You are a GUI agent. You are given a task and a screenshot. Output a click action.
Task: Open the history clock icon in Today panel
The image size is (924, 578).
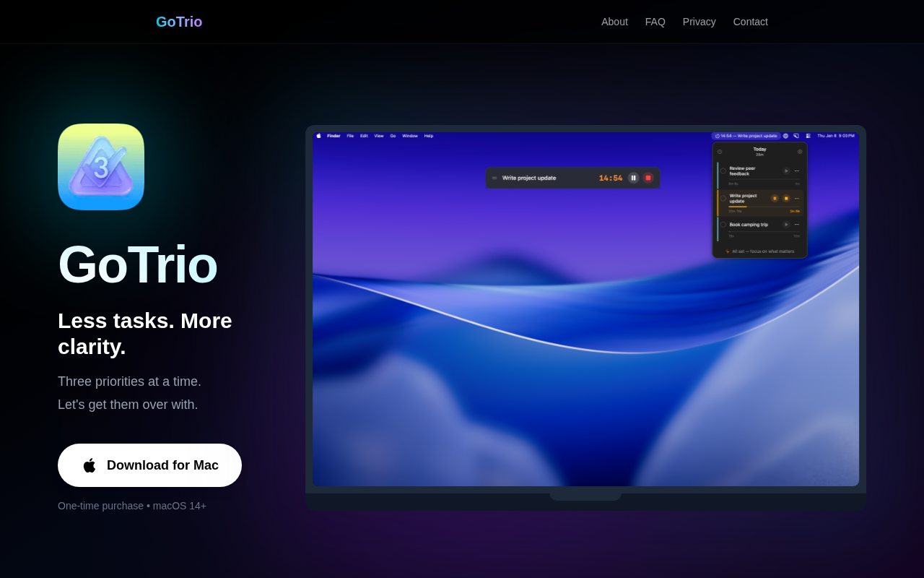tap(720, 152)
